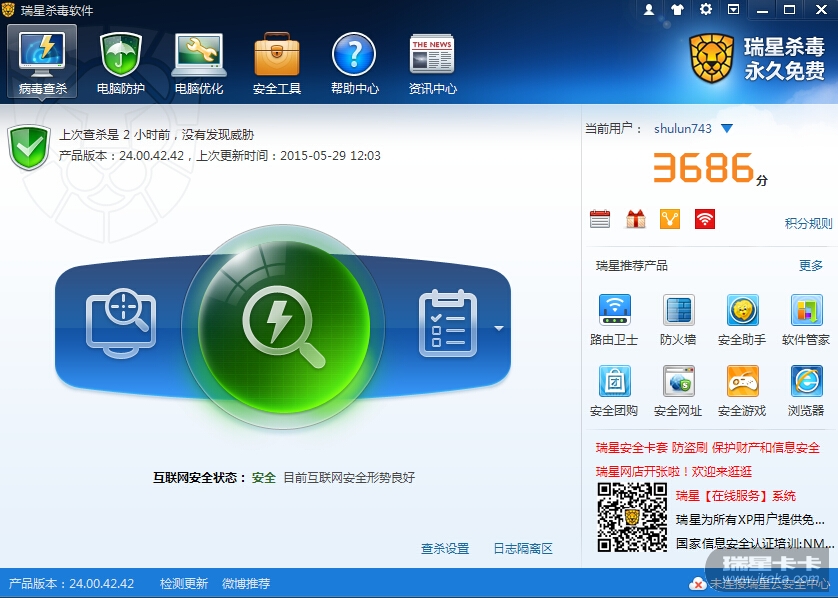The height and width of the screenshot is (598, 838).
Task: Open the 资讯中心 news center
Action: click(432, 63)
